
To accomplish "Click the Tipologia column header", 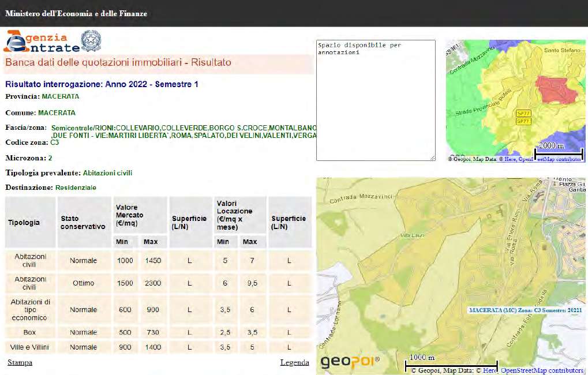I will point(24,222).
